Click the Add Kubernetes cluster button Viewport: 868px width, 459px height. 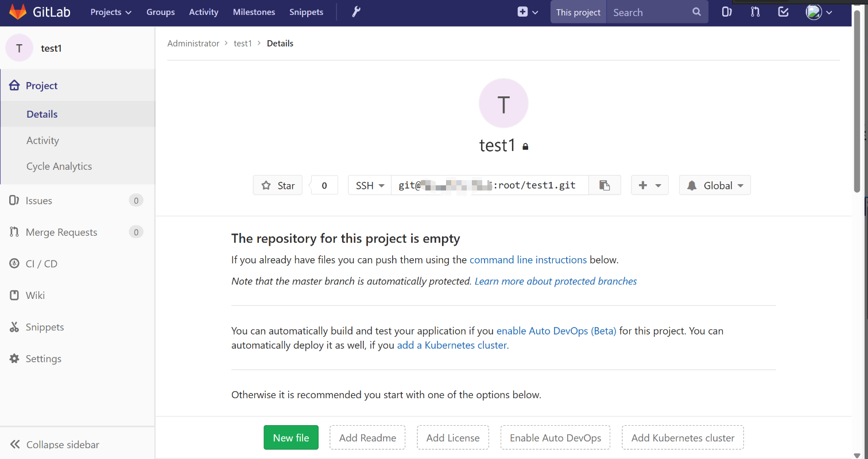click(683, 438)
